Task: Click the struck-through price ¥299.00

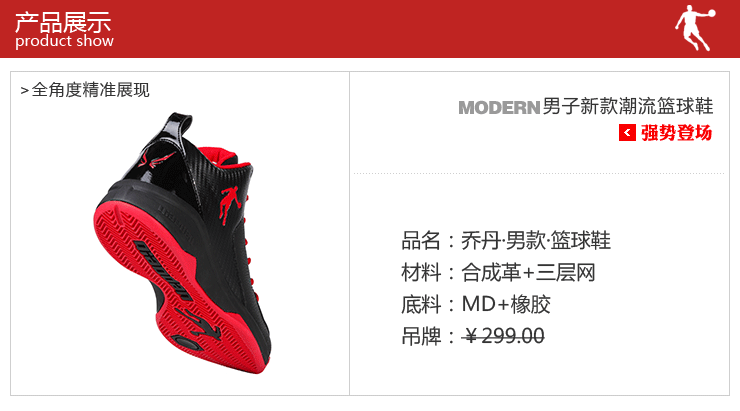Action: [x=503, y=336]
